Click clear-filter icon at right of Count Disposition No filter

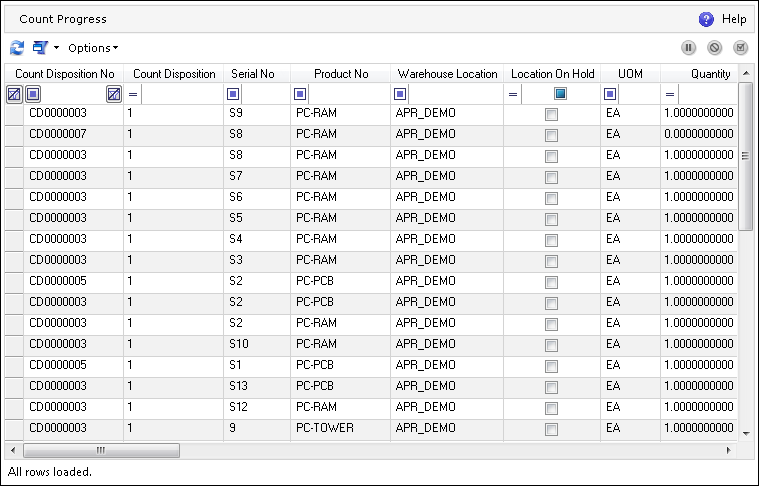pyautogui.click(x=114, y=94)
